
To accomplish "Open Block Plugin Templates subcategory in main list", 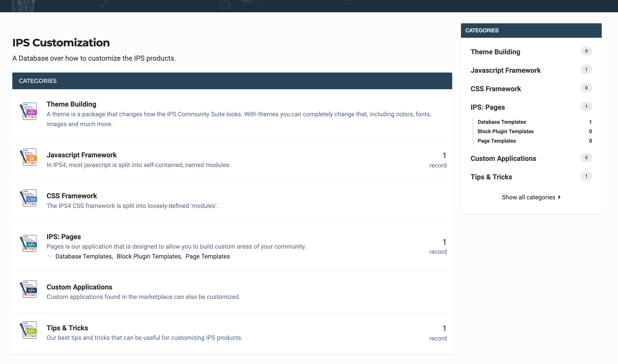I will click(149, 256).
